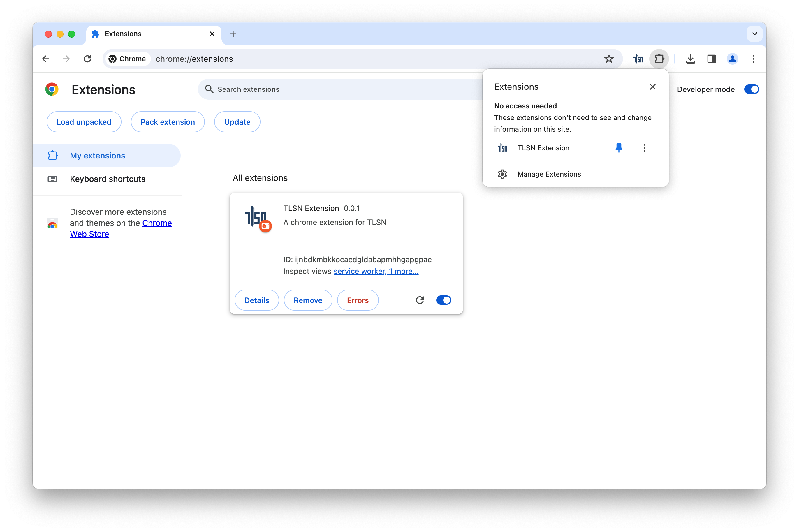Open Chrome three-dot main menu
Image resolution: width=799 pixels, height=532 pixels.
(753, 59)
